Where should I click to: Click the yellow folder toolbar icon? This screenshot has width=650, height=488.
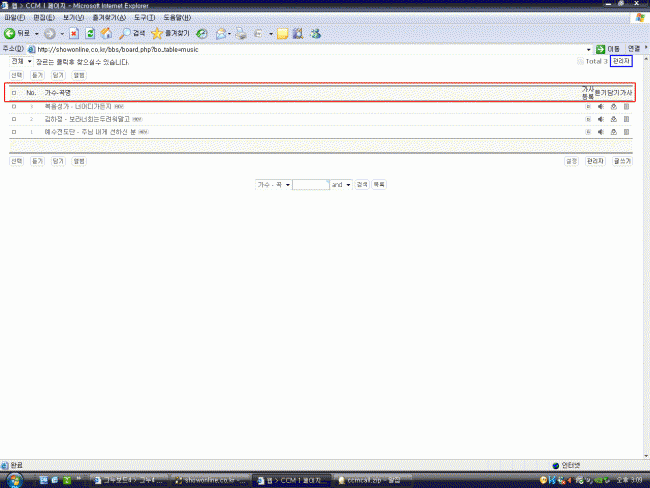click(x=283, y=34)
